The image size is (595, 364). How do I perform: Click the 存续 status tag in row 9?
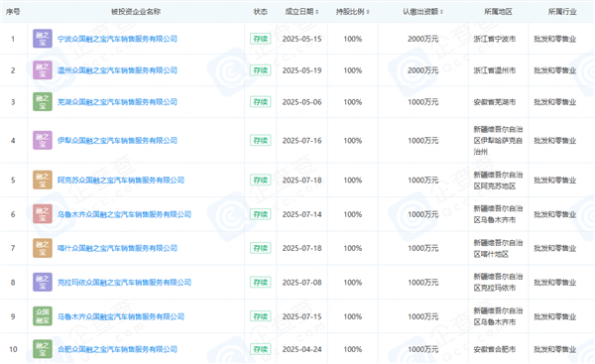coord(260,316)
